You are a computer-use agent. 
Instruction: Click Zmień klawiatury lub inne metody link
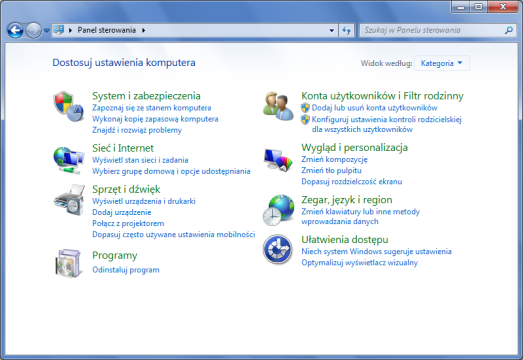361,217
